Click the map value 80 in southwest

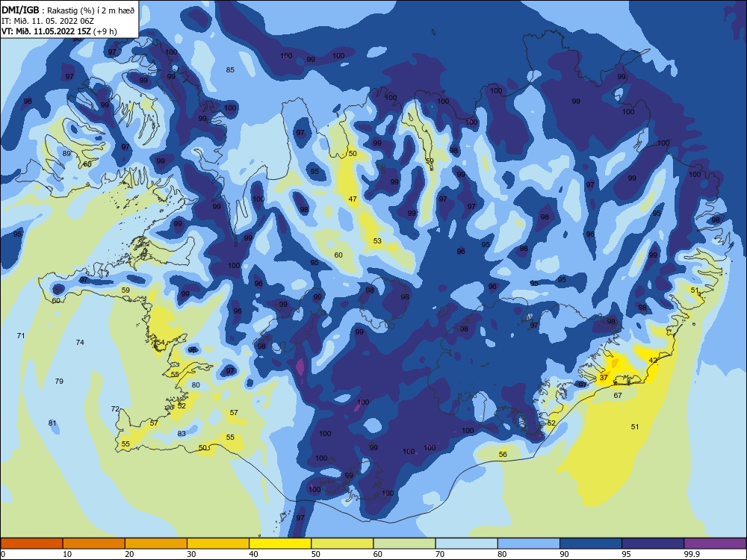click(196, 385)
